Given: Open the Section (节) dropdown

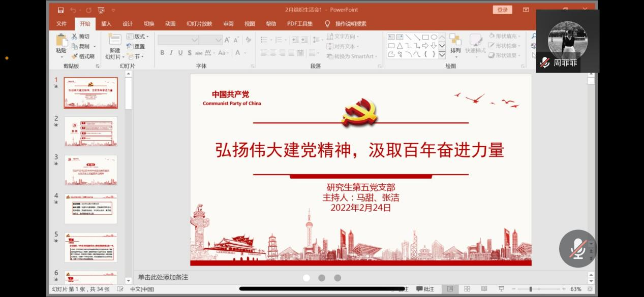Looking at the screenshot, I should click(x=136, y=56).
